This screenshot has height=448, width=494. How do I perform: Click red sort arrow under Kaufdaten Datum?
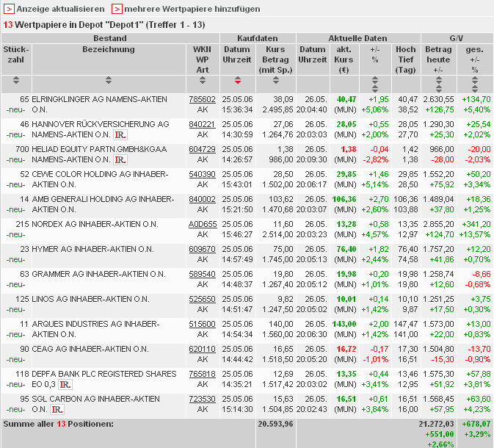[x=237, y=80]
